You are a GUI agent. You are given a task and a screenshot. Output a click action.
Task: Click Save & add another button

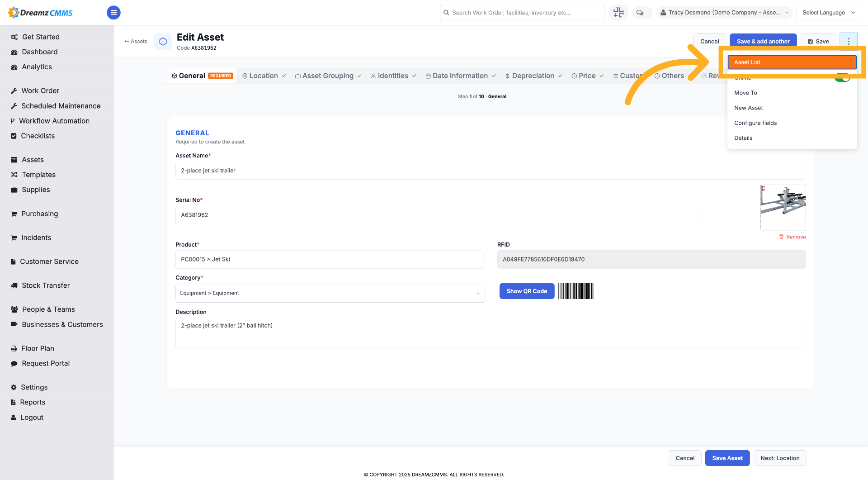point(763,41)
